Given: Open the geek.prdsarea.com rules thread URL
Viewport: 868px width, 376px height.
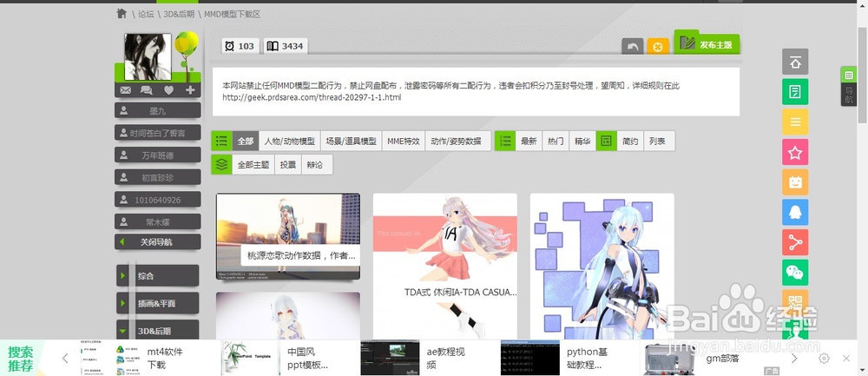Looking at the screenshot, I should (x=312, y=97).
